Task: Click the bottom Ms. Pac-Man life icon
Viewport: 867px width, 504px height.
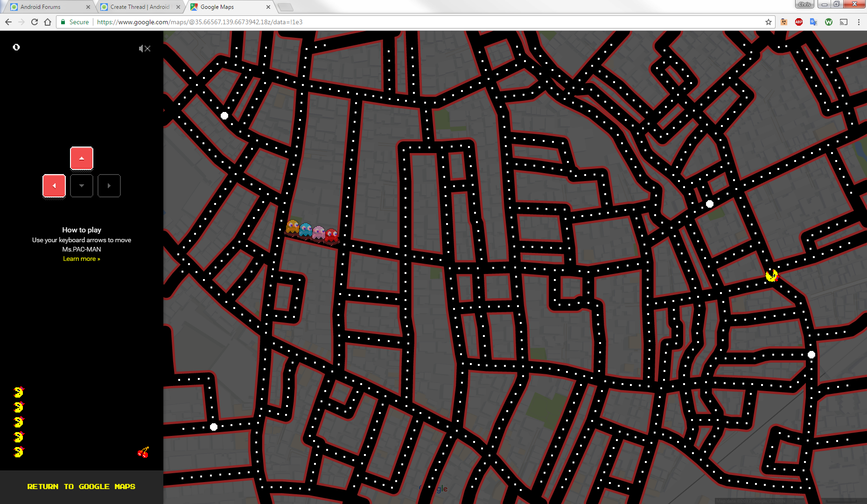Action: [x=19, y=452]
